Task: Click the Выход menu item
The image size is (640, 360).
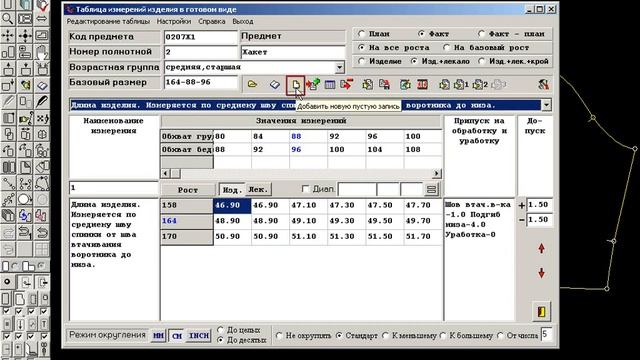Action: coord(242,21)
